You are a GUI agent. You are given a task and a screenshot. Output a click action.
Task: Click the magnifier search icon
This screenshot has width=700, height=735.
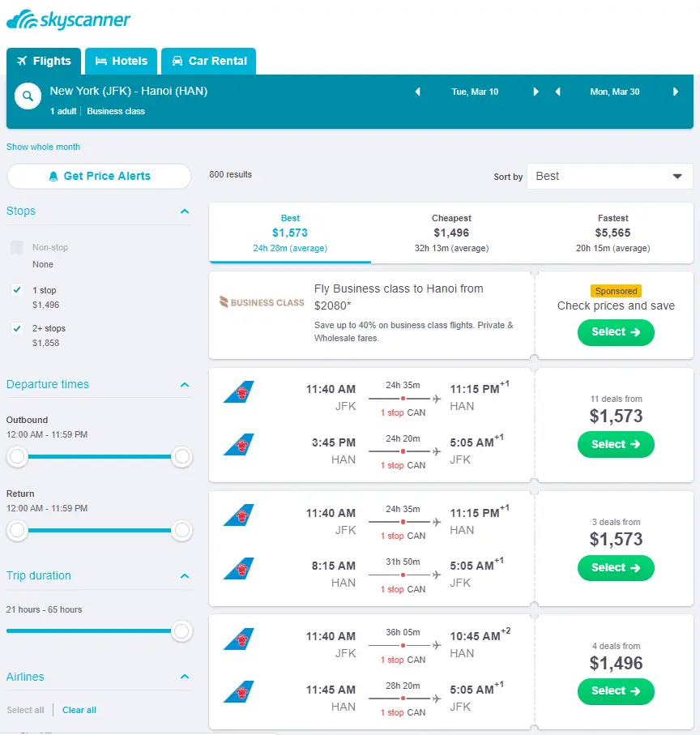pyautogui.click(x=28, y=96)
